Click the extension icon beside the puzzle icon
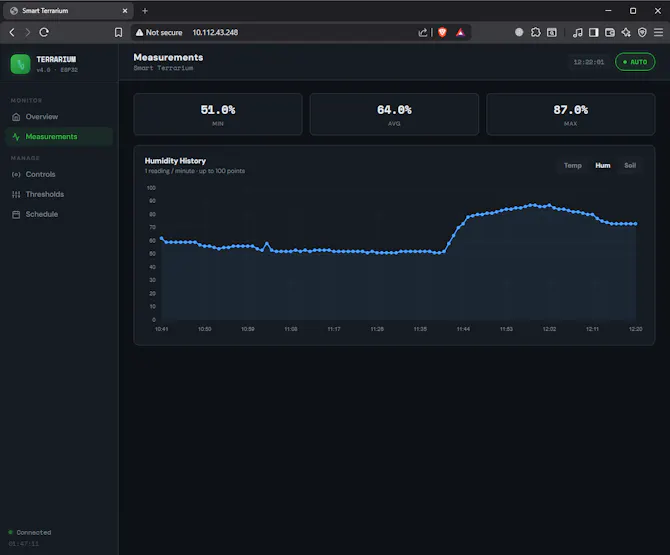 pos(552,32)
